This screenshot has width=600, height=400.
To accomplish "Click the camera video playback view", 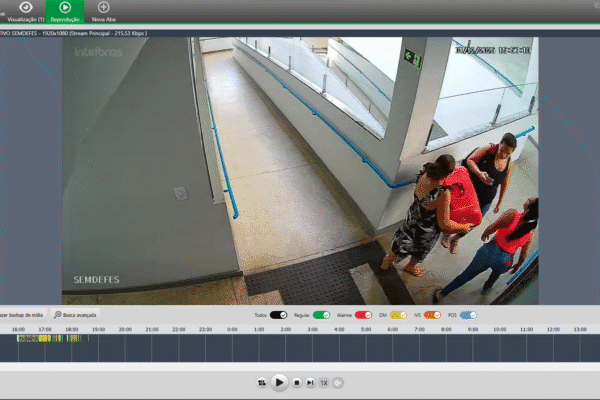I will pyautogui.click(x=300, y=170).
